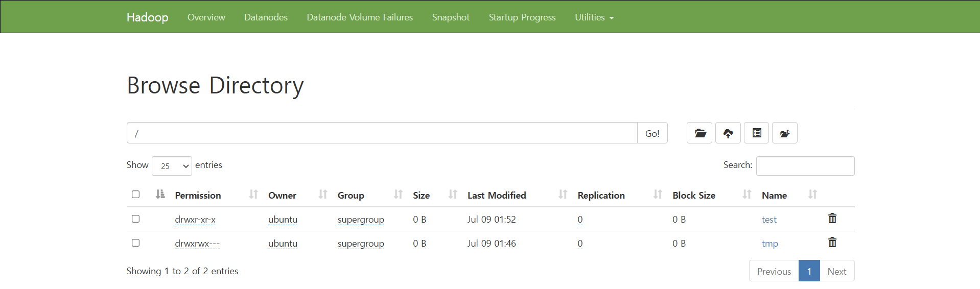Image resolution: width=980 pixels, height=289 pixels.
Task: Sort the table by the Permission column
Action: tap(198, 195)
